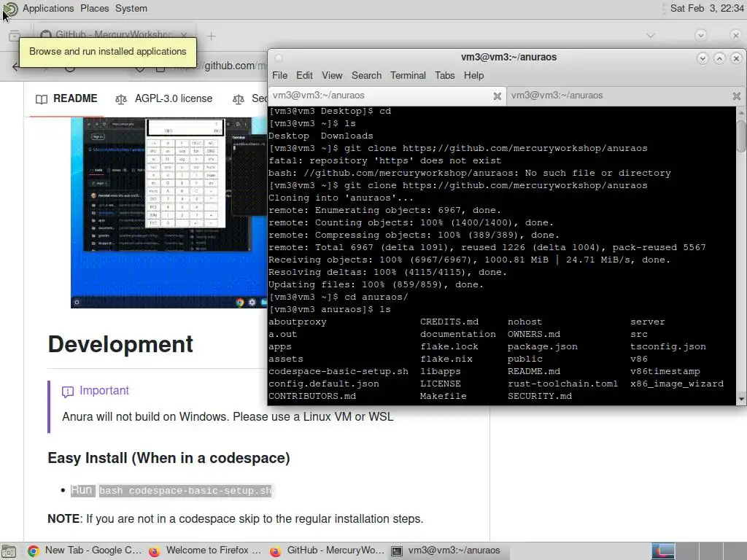
Task: Minimize the Firefox window
Action: (700, 35)
